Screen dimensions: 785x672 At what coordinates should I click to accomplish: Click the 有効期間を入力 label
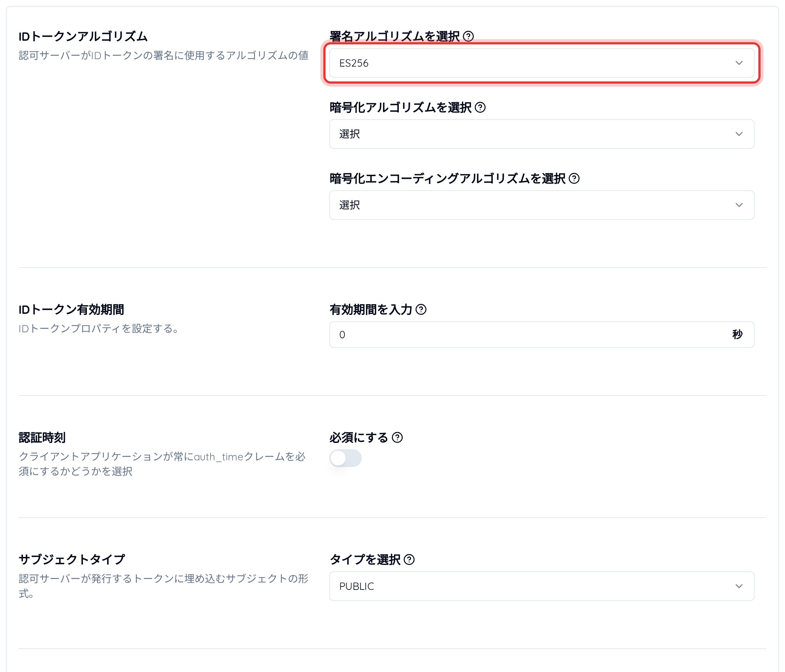(x=371, y=310)
